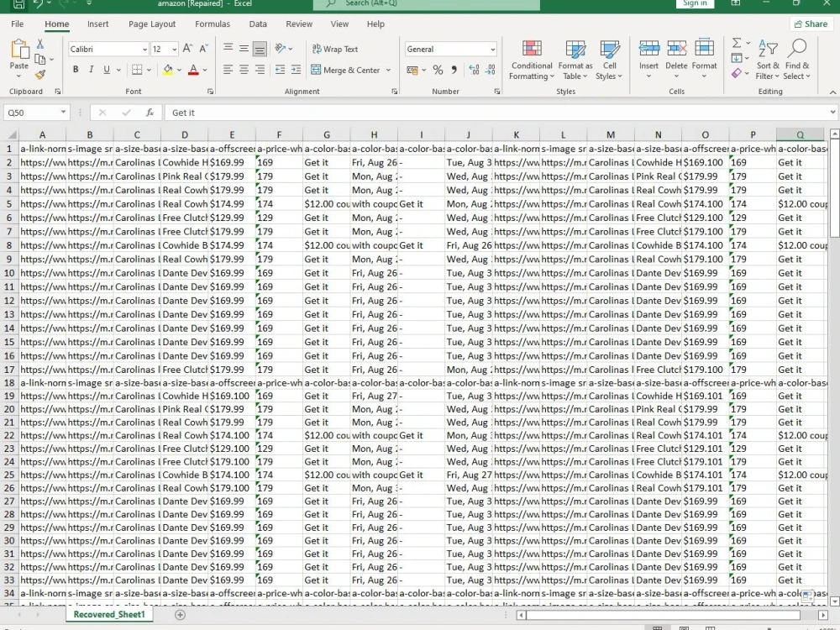Image resolution: width=840 pixels, height=630 pixels.
Task: Toggle Underline formatting
Action: pos(107,70)
